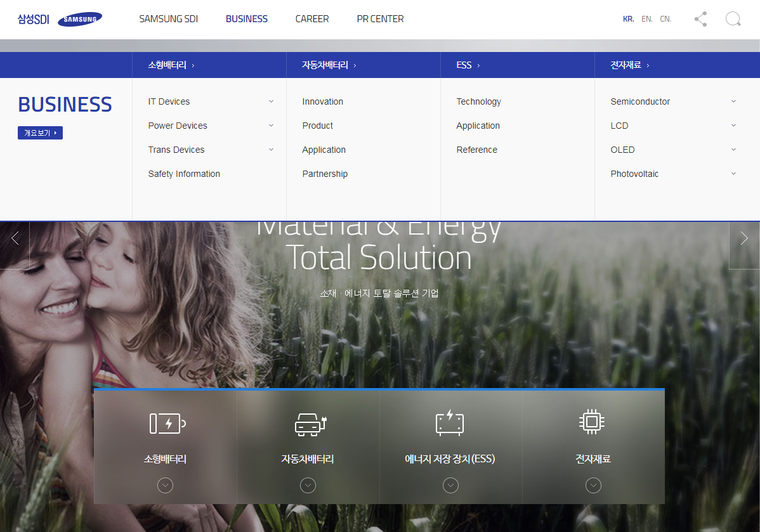Expand Semiconductor submenu chevron
Viewport: 760px width, 532px height.
(x=733, y=101)
